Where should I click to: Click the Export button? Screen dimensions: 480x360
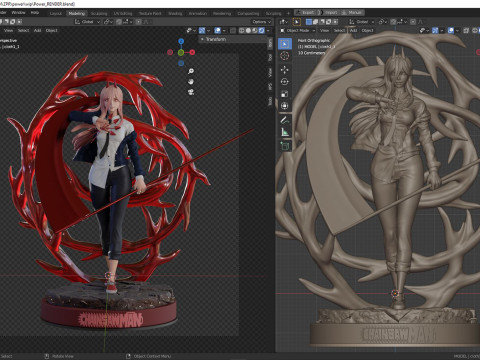(x=305, y=12)
